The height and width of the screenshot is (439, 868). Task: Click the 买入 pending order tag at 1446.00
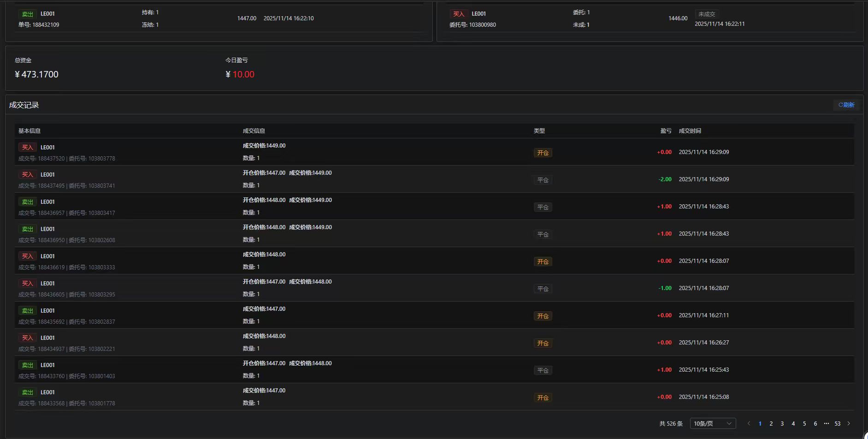(x=458, y=14)
